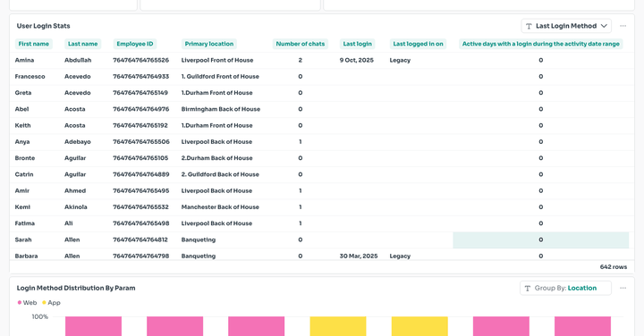The height and width of the screenshot is (336, 644).
Task: Open Group By Location dropdown
Action: coord(565,288)
